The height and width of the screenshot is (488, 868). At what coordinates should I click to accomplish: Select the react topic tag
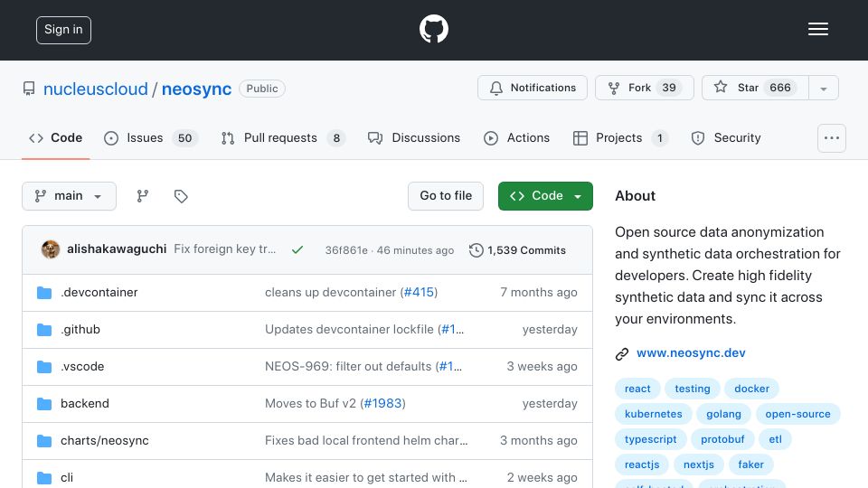637,389
